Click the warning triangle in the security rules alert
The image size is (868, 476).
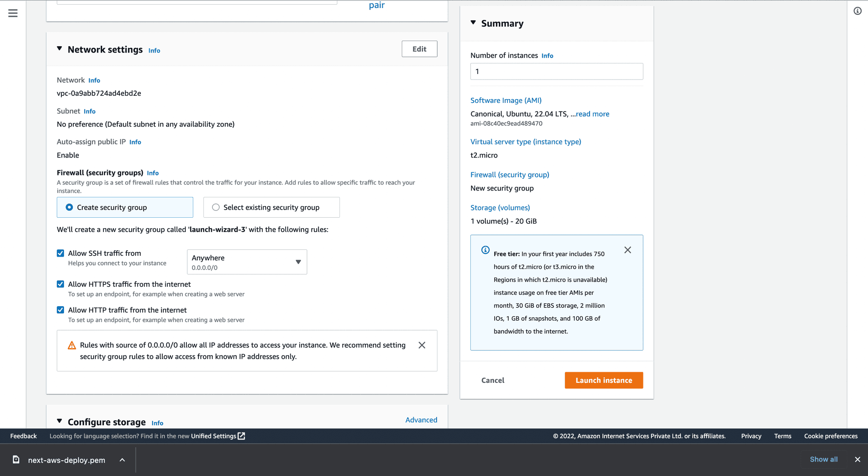tap(72, 345)
